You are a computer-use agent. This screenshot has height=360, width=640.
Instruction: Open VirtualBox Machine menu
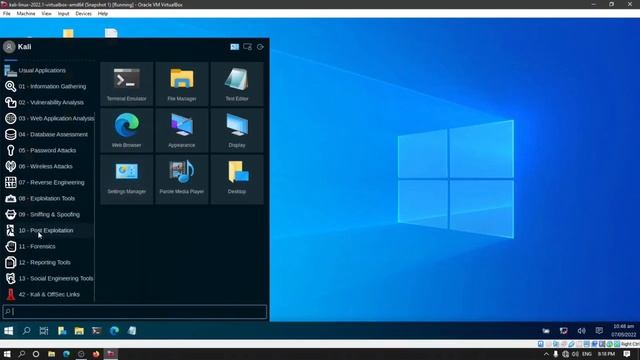click(x=26, y=13)
